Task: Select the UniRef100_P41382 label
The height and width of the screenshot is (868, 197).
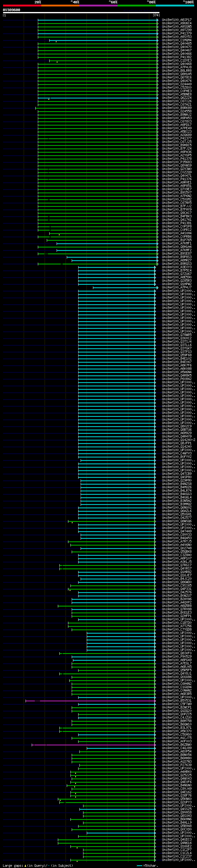Action: (x=177, y=57)
